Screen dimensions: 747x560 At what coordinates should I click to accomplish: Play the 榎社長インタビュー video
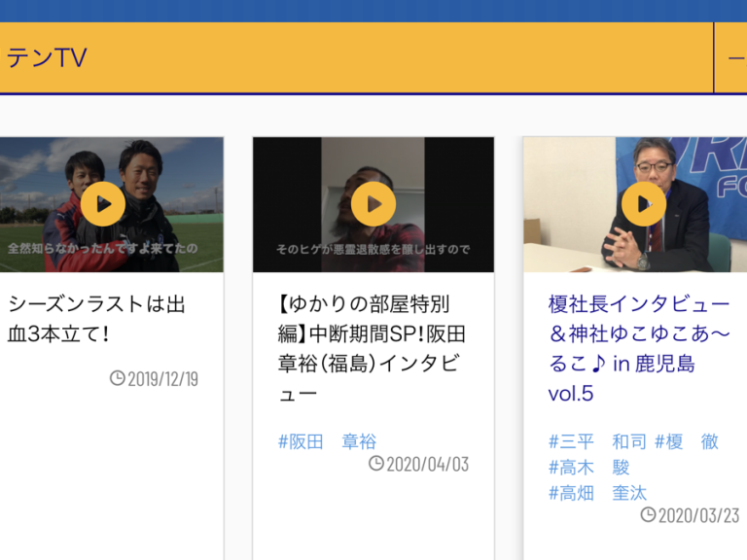click(644, 204)
